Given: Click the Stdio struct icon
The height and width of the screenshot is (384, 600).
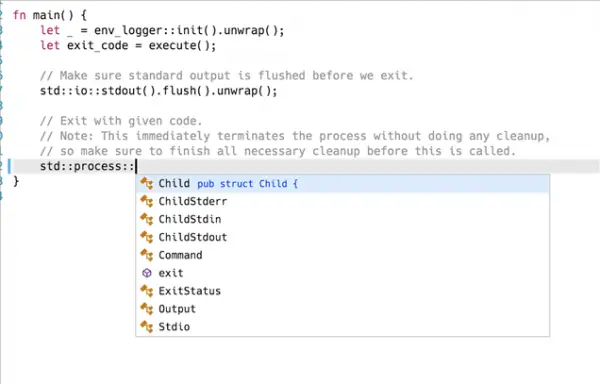Looking at the screenshot, I should [147, 327].
